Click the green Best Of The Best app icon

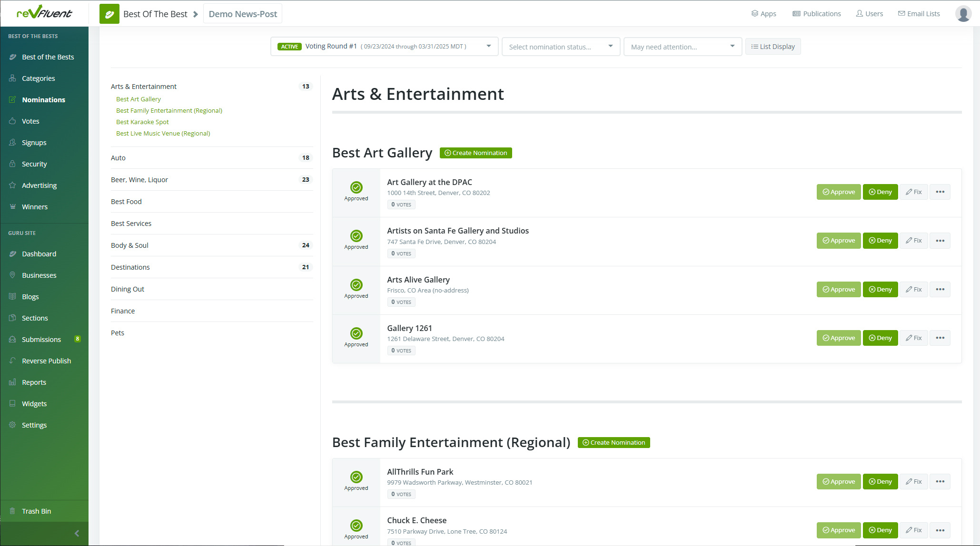pos(109,14)
